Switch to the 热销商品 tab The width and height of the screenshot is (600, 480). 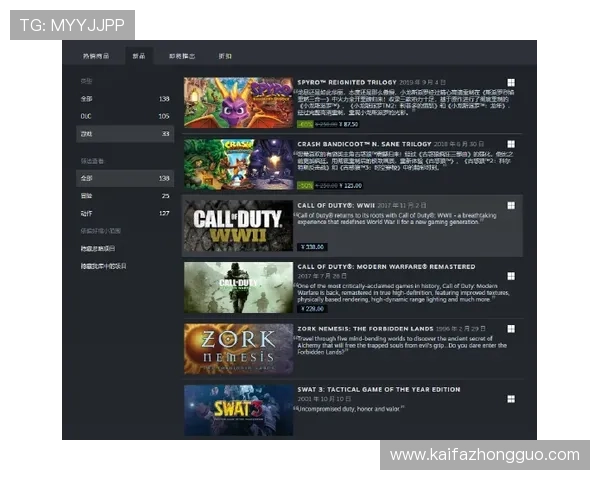pyautogui.click(x=96, y=57)
